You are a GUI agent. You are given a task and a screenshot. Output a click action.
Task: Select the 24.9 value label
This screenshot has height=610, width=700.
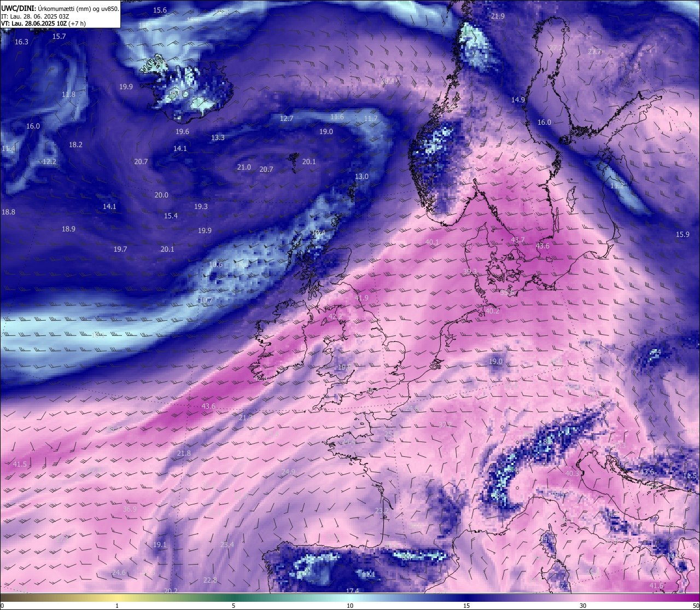[x=288, y=472]
